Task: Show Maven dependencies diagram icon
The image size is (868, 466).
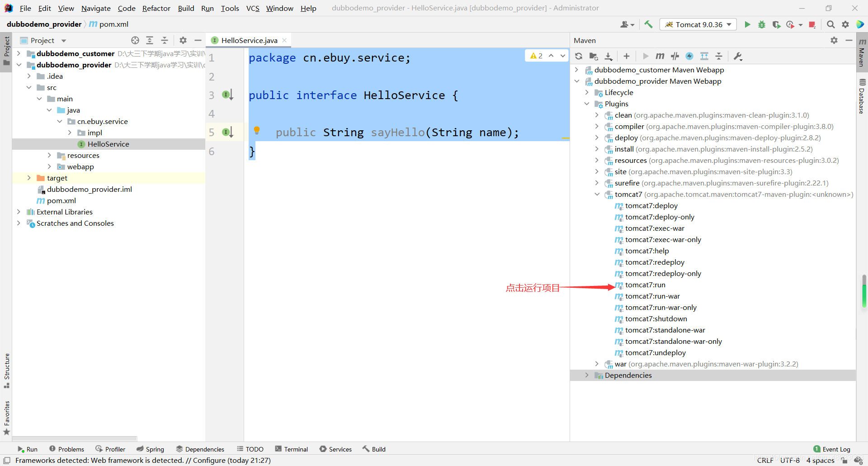Action: click(x=704, y=56)
